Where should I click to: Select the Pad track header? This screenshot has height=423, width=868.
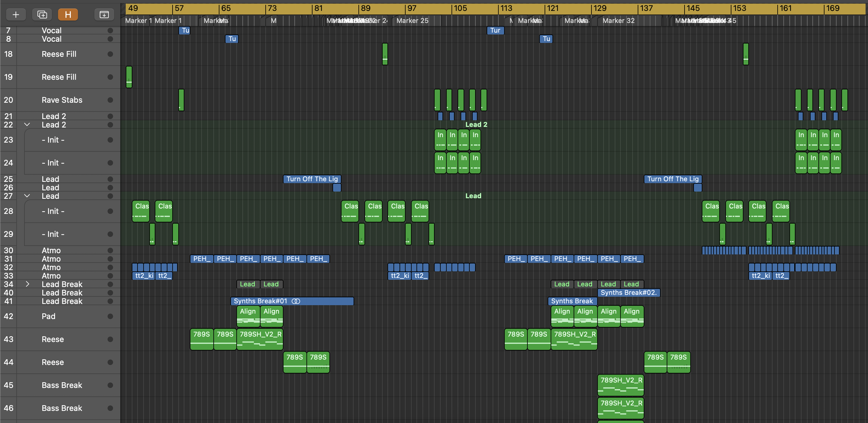point(60,316)
